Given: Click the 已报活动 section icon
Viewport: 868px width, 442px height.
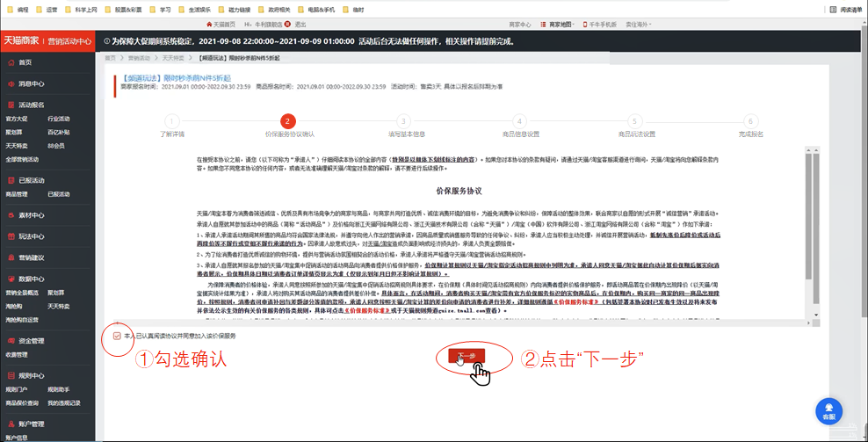Looking at the screenshot, I should (x=11, y=180).
